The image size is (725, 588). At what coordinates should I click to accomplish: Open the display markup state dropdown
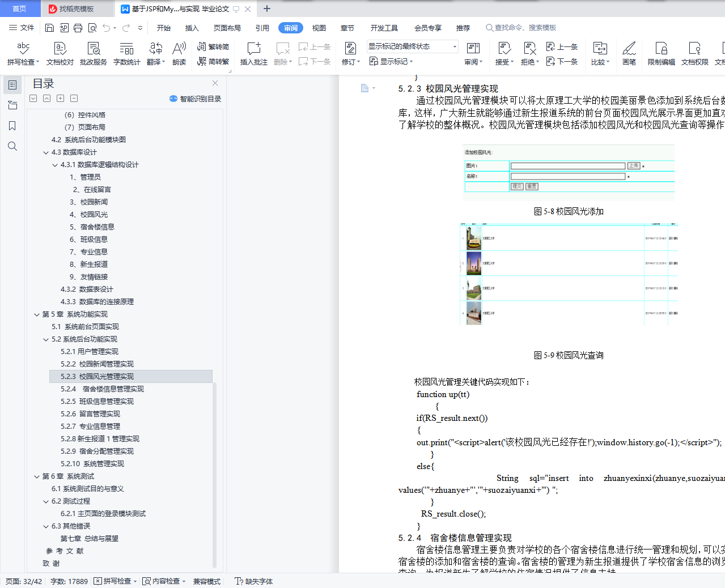click(x=412, y=46)
